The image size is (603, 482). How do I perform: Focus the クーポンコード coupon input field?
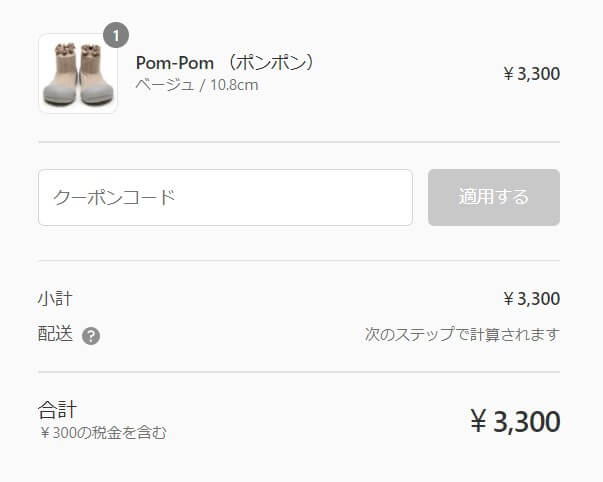point(225,197)
